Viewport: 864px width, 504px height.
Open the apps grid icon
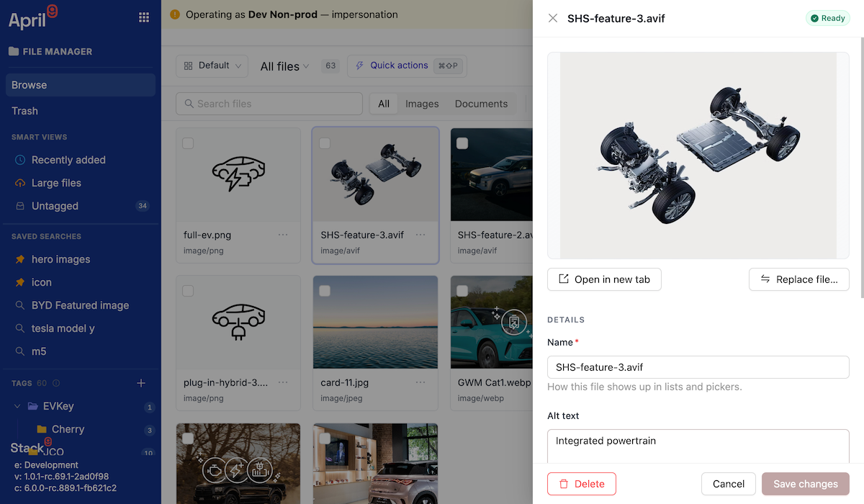tap(144, 17)
